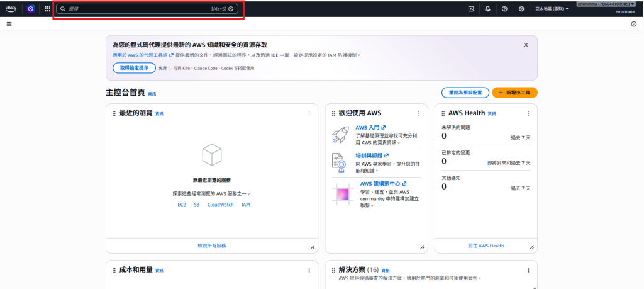Open the settings gear icon

pos(521,9)
